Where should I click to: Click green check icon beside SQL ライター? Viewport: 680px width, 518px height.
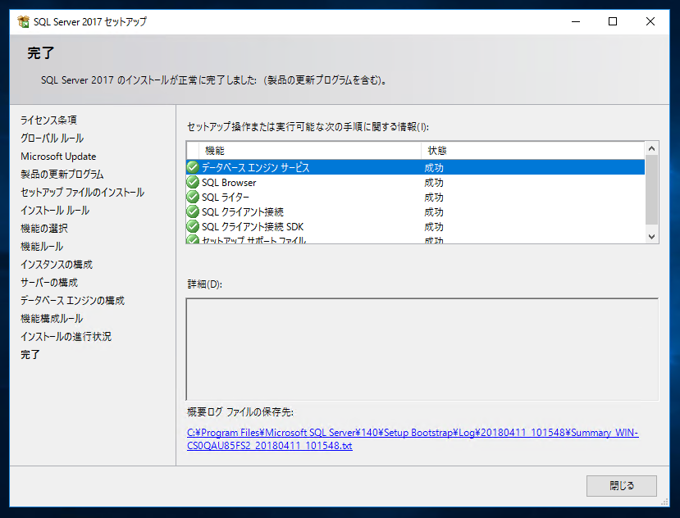(193, 197)
